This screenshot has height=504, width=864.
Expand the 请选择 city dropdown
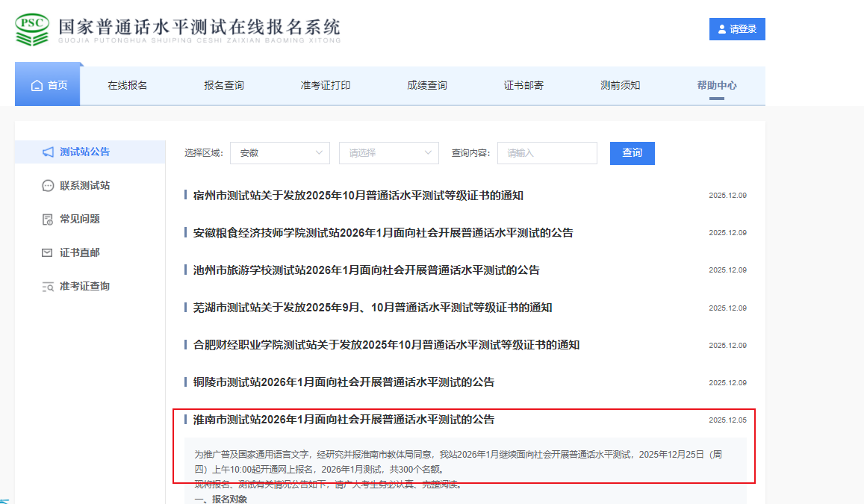coord(388,153)
